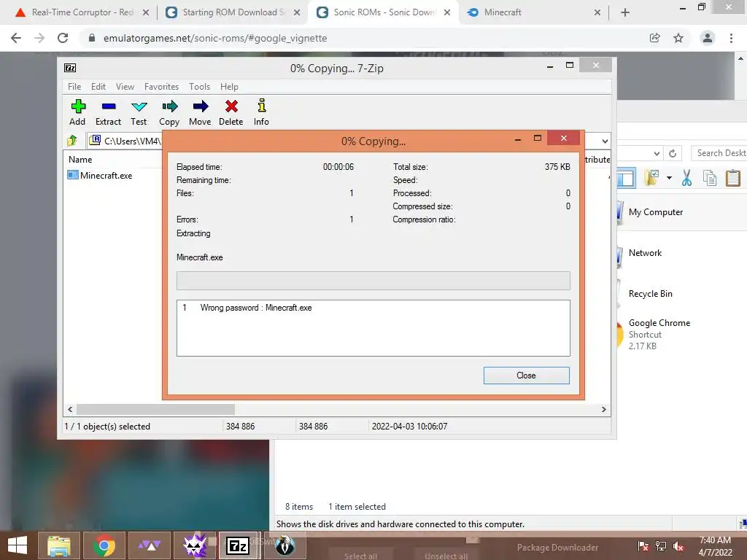Viewport: 747px width, 560px height.
Task: Click the Copy pages icon in Explorer
Action: click(x=710, y=178)
